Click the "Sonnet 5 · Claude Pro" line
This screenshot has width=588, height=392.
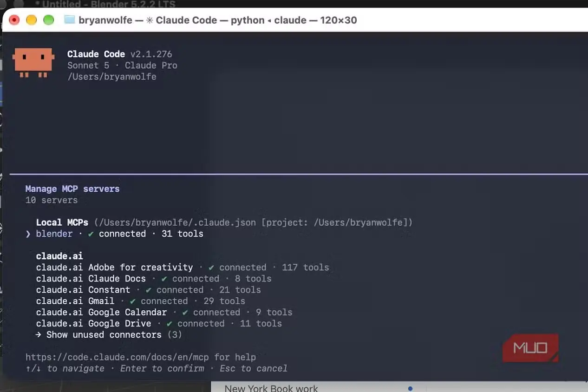click(x=122, y=65)
